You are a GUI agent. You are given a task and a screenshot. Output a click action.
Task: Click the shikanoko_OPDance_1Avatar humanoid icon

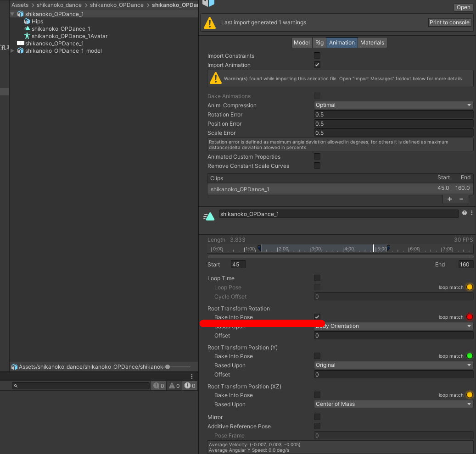click(x=27, y=36)
